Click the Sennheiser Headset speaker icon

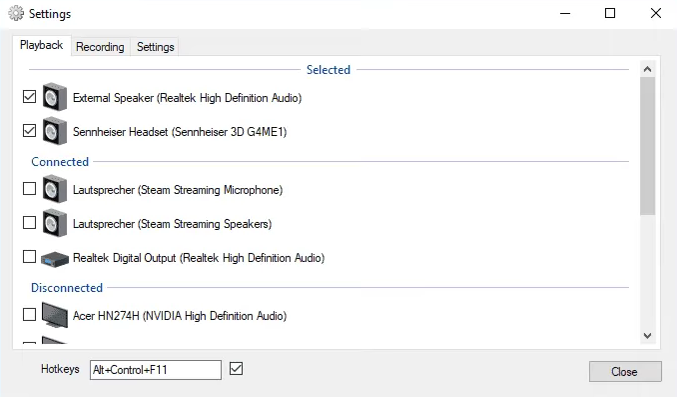pyautogui.click(x=55, y=131)
